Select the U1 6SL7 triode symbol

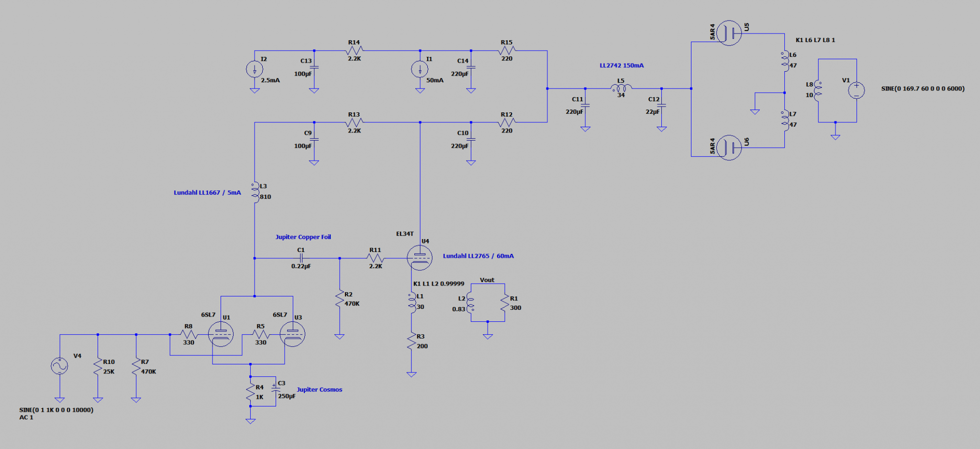(x=221, y=334)
